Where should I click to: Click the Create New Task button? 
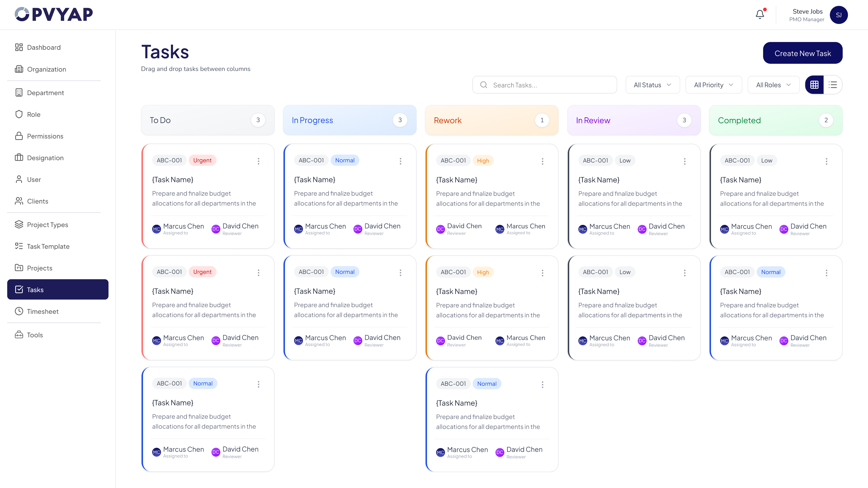(x=803, y=53)
